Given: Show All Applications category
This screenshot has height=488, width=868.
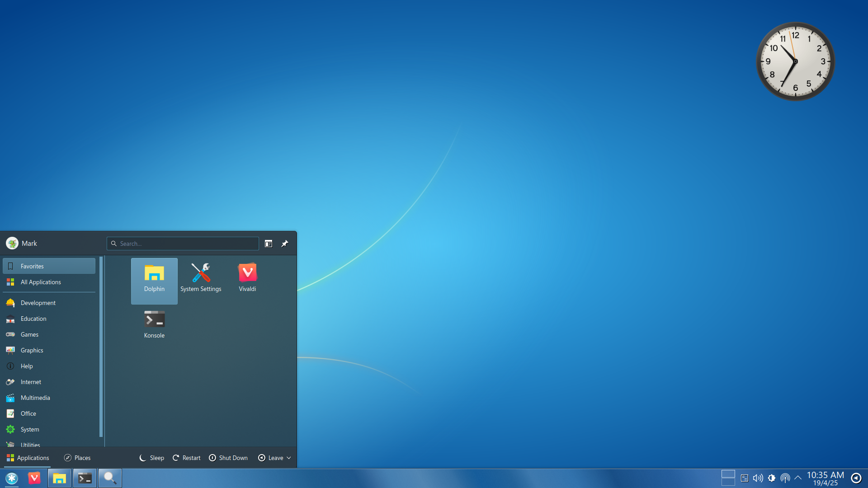Looking at the screenshot, I should tap(49, 282).
